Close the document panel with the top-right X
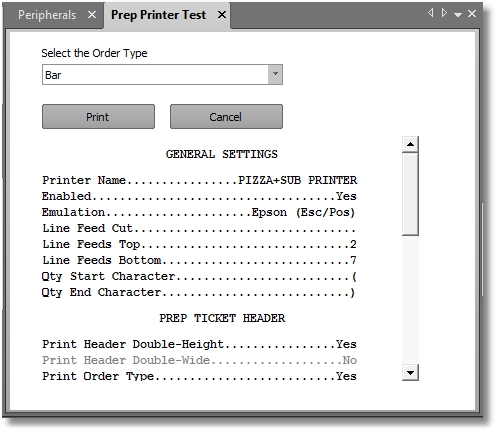The image size is (497, 432). coord(472,14)
